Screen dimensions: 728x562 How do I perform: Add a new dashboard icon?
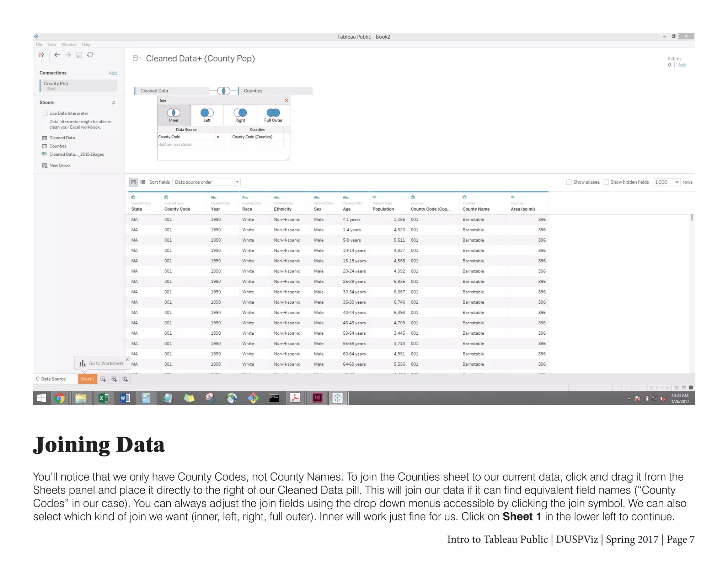pos(114,379)
